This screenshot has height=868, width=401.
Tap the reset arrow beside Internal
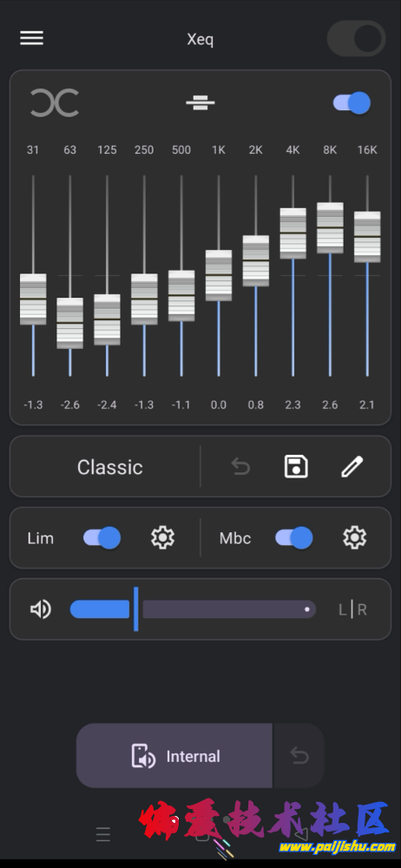pyautogui.click(x=299, y=756)
